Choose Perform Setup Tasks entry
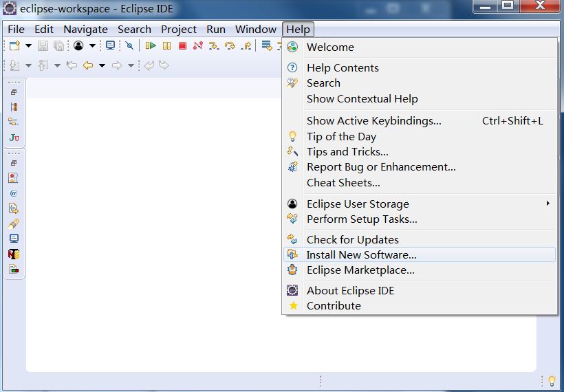The height and width of the screenshot is (392, 564). point(420,219)
